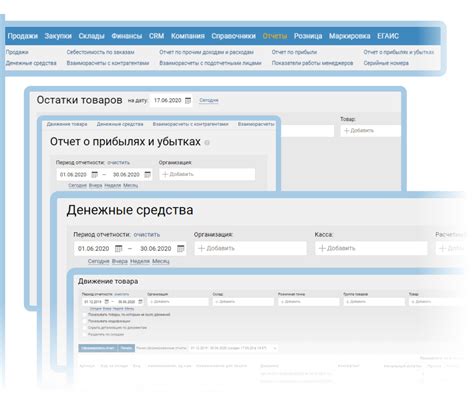Open Отчет по прочим доходам и расходам

click(206, 52)
